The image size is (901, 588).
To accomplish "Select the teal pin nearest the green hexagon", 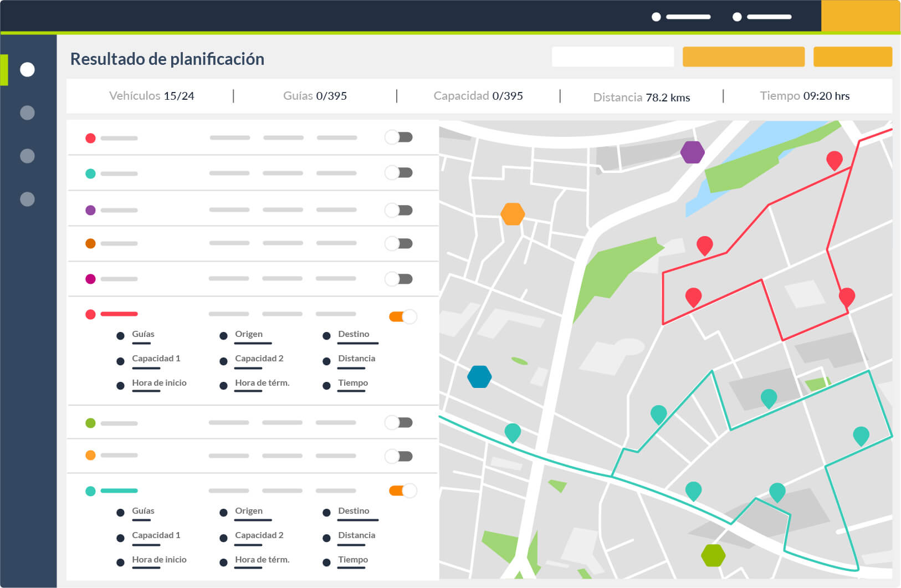I will [693, 491].
